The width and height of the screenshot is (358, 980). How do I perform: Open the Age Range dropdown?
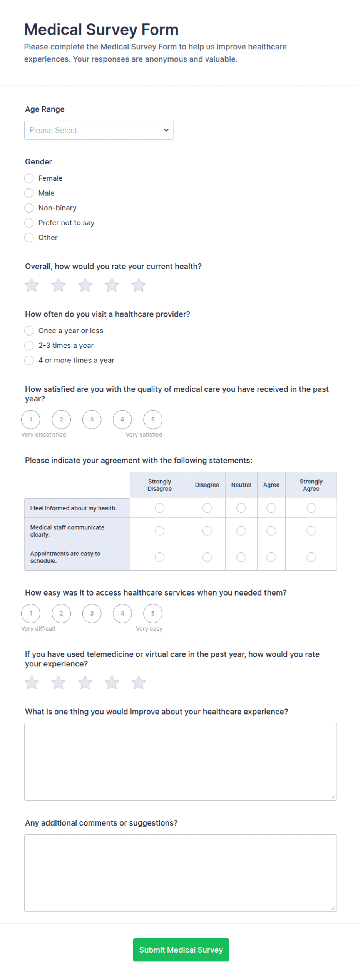coord(99,130)
